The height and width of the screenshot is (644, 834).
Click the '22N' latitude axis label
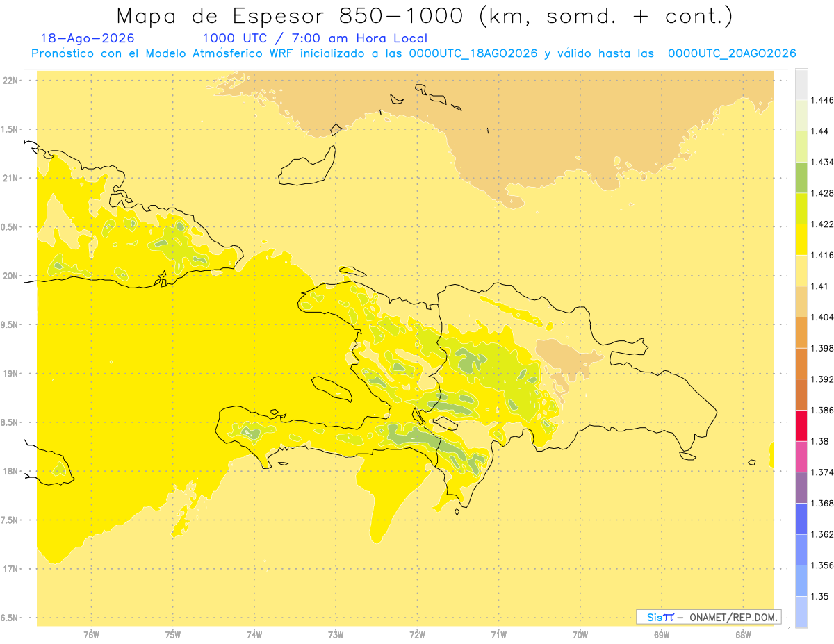[10, 80]
